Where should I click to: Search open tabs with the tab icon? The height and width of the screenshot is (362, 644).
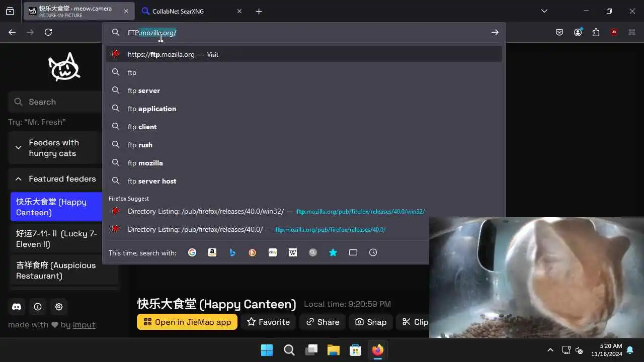[x=353, y=252]
